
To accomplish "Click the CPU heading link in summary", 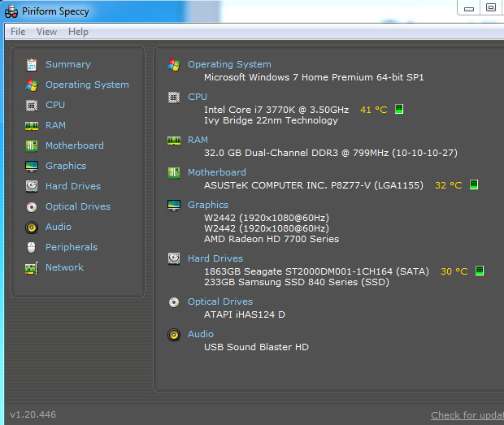I will 198,97.
